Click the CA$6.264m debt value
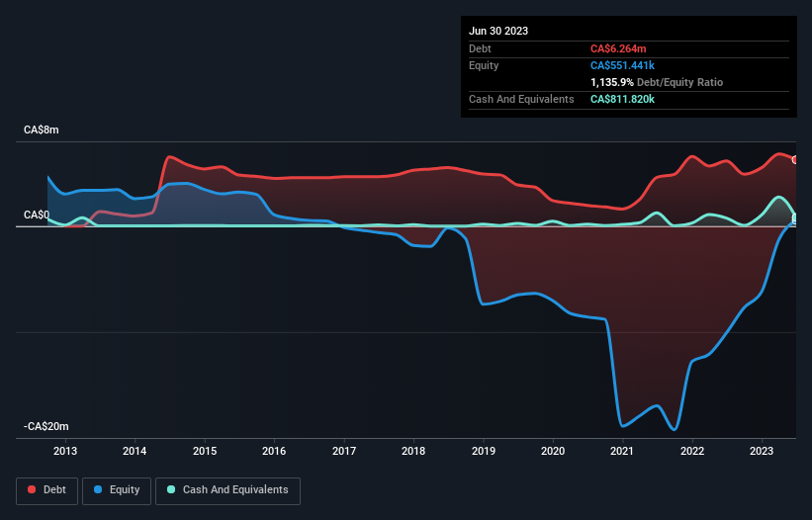 tap(618, 48)
